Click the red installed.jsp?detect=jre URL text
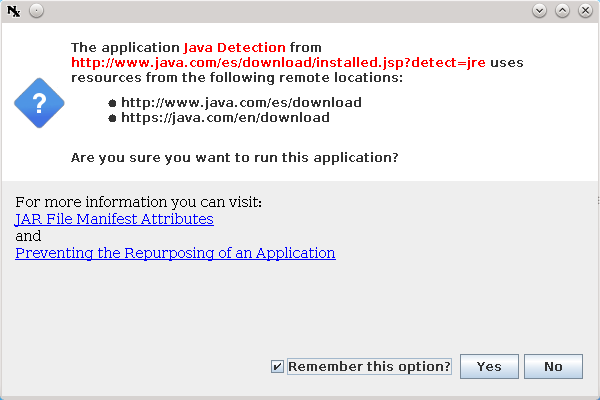Image resolution: width=600 pixels, height=400 pixels. pos(278,62)
